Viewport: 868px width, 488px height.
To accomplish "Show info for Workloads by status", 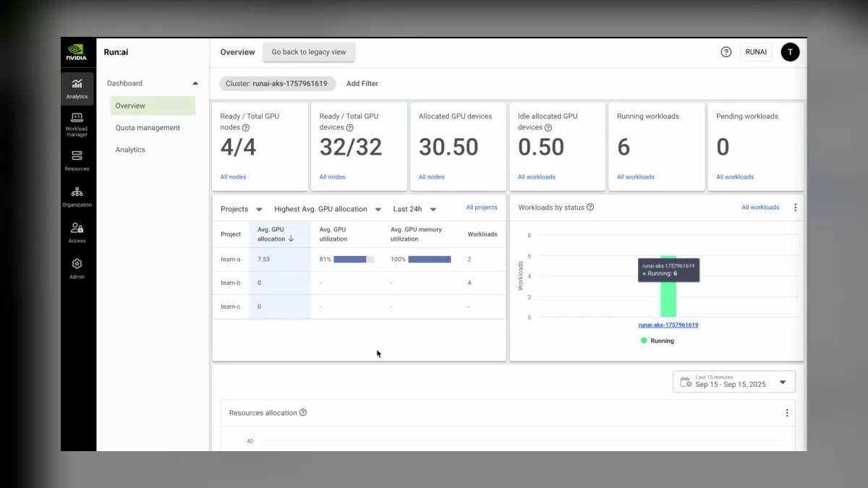I will pyautogui.click(x=590, y=207).
